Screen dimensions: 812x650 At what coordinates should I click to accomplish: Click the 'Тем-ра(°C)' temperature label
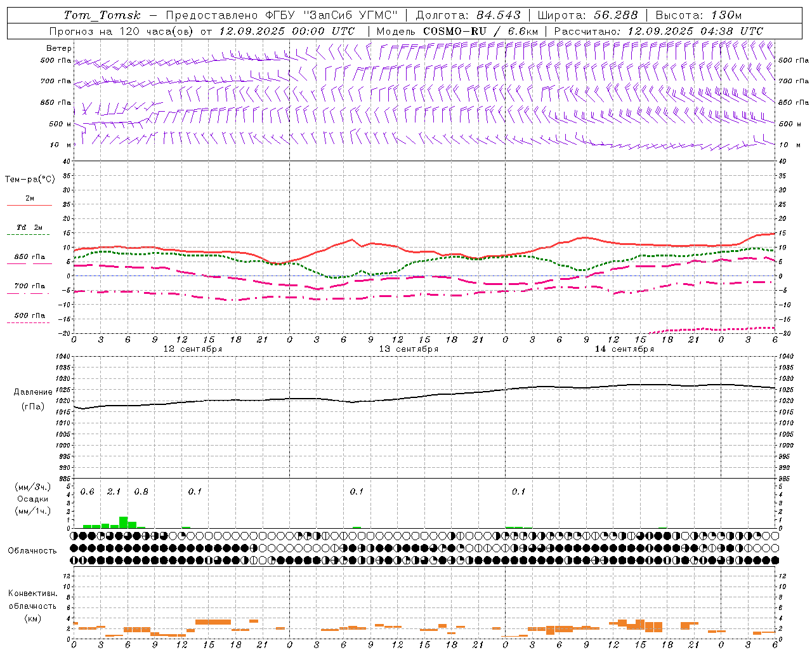point(30,180)
